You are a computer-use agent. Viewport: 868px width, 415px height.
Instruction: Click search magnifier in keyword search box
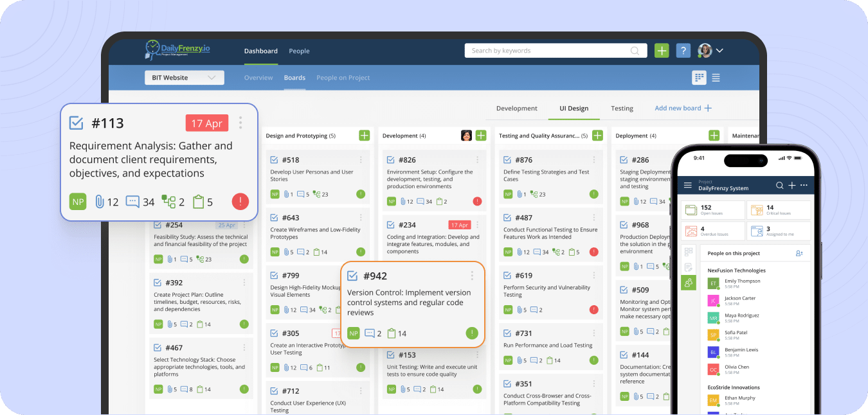coord(635,51)
